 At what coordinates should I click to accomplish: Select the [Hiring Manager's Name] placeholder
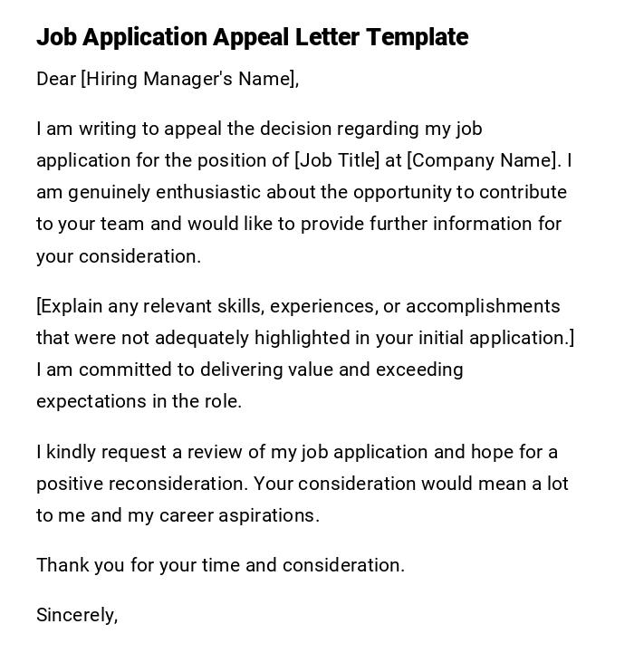point(189,79)
